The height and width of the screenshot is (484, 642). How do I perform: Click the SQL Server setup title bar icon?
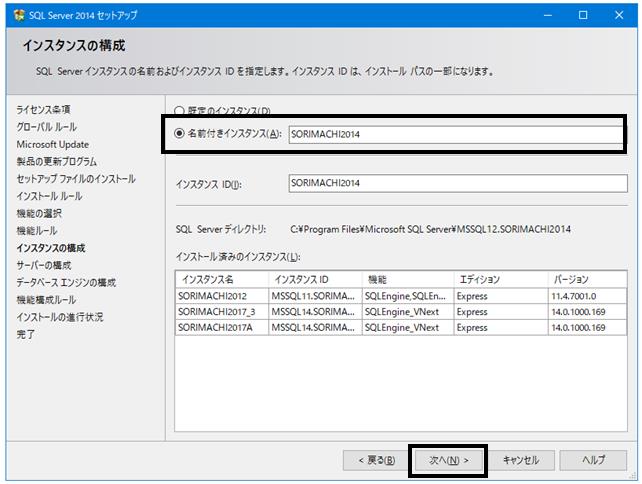point(19,15)
